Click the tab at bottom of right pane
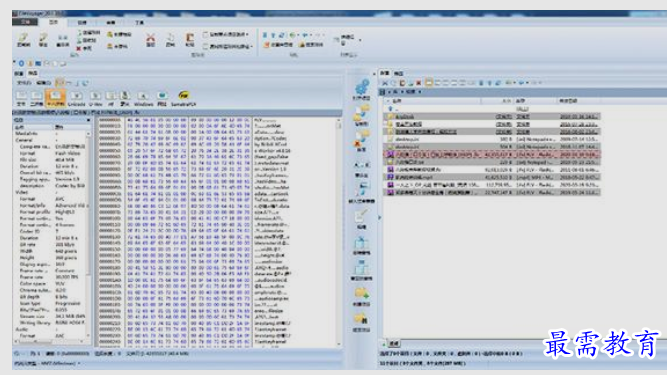Image resolution: width=667 pixels, height=375 pixels. 394,344
